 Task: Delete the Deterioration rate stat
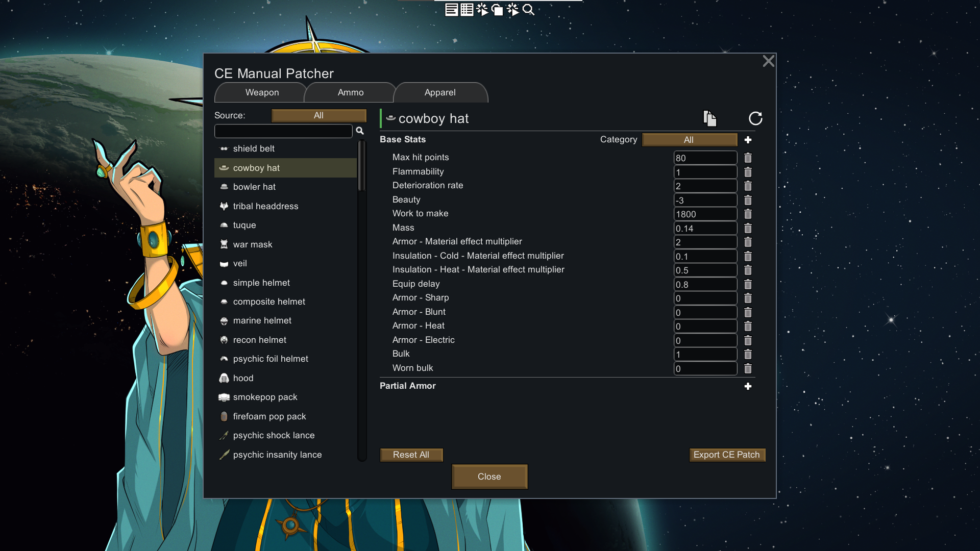click(x=748, y=186)
